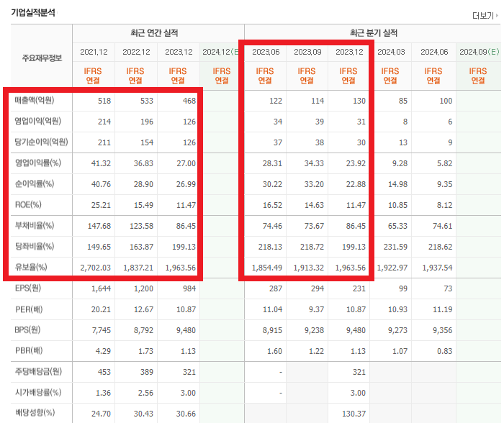Viewport: 504px width, 423px height.
Task: Select the 40.76 net margin value
Action: point(101,184)
